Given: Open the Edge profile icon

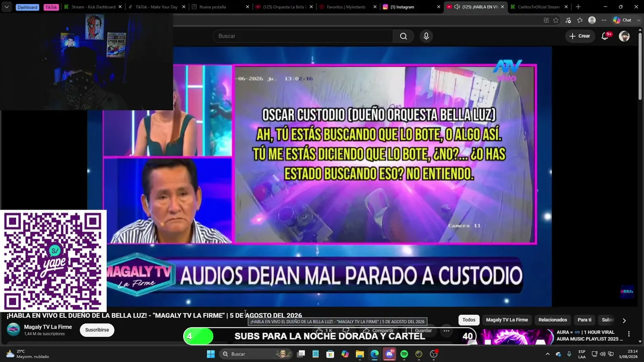Looking at the screenshot, I should [592, 20].
